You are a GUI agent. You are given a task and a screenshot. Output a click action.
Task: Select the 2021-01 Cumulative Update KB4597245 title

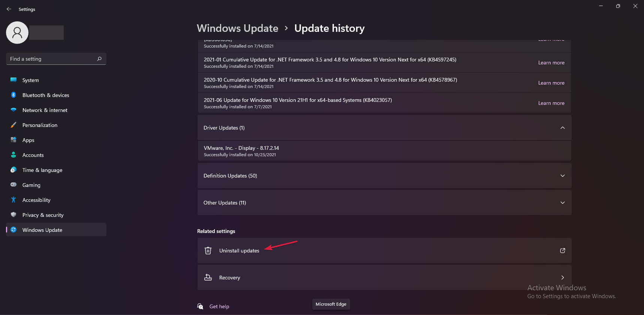[x=330, y=60]
